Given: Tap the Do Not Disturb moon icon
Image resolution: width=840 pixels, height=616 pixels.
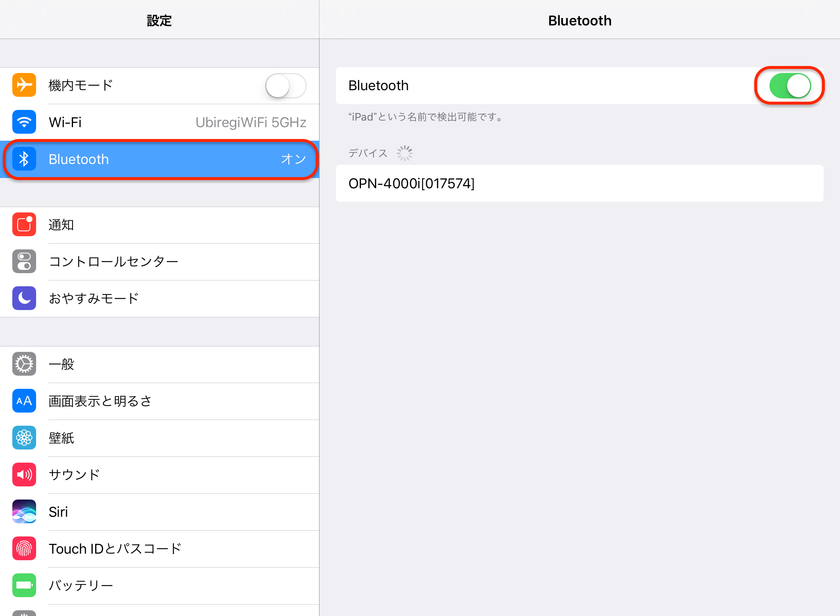Looking at the screenshot, I should [24, 299].
